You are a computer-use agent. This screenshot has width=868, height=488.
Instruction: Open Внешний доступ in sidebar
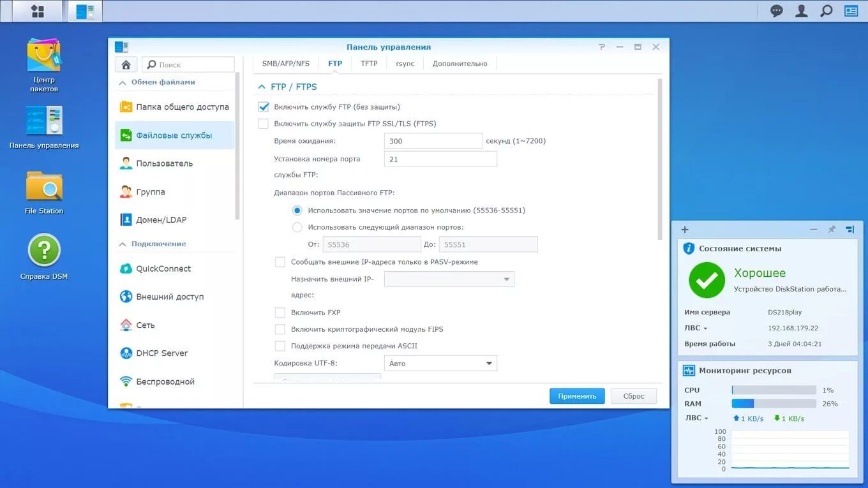[174, 297]
